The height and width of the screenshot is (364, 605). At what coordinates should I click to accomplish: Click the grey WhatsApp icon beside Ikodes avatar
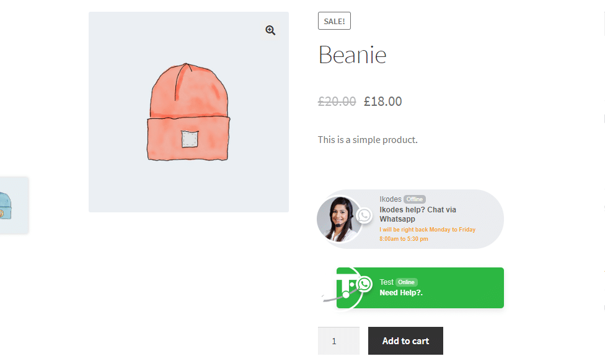point(364,215)
